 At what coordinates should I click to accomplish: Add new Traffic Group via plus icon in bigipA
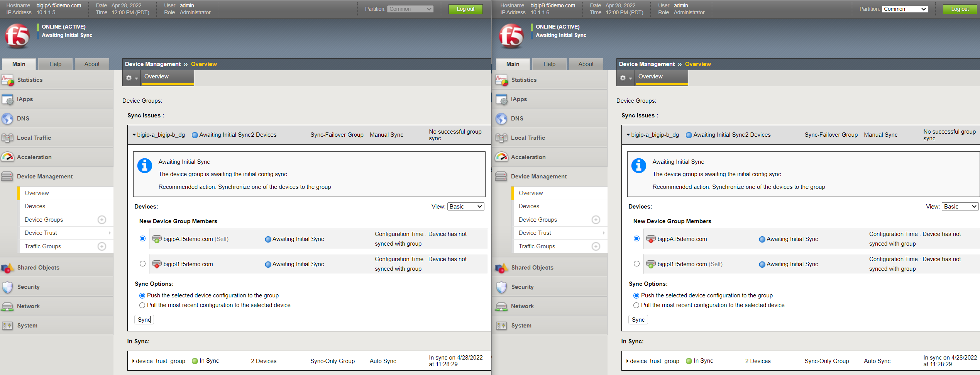[102, 246]
